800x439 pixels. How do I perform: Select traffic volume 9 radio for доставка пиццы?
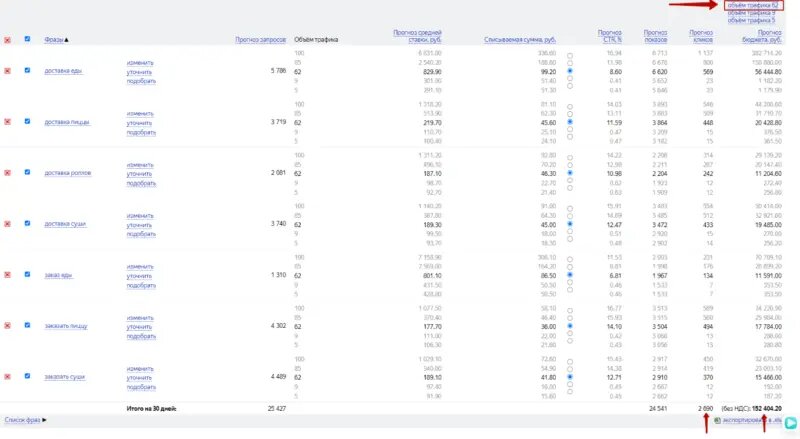pos(569,130)
